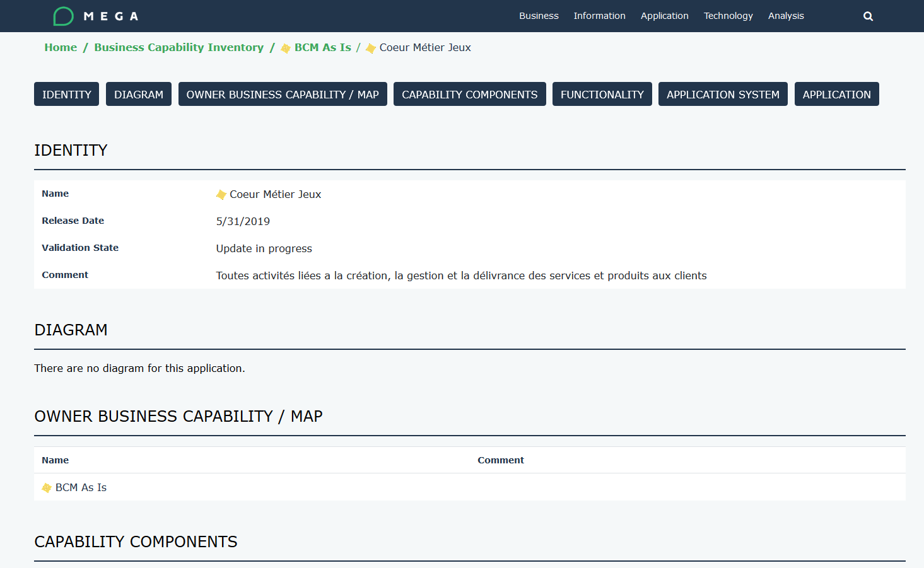Click Coeur Métier Jeux breadcrumb icon
Screen dimensions: 924x568
pos(371,49)
